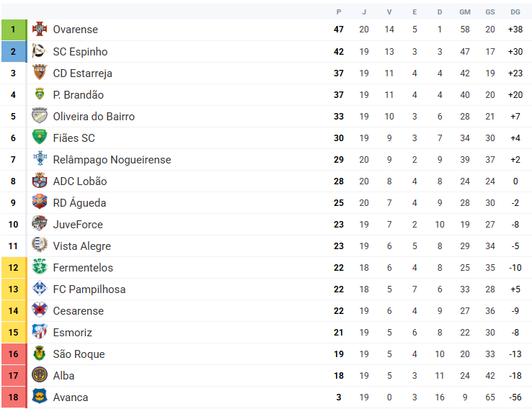
Task: Click the JuveForce club logo
Action: [39, 224]
